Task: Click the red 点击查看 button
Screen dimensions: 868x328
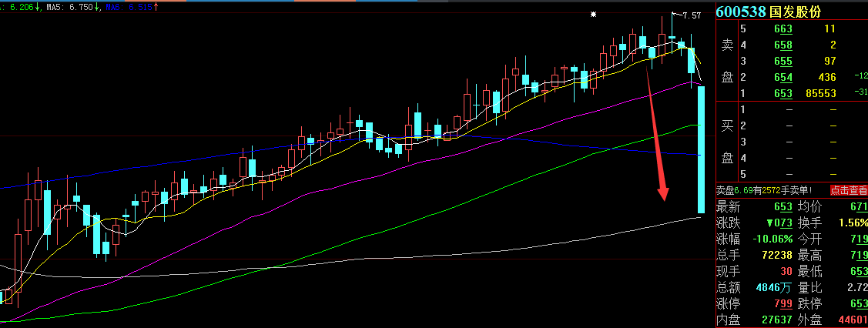Action: [x=848, y=190]
